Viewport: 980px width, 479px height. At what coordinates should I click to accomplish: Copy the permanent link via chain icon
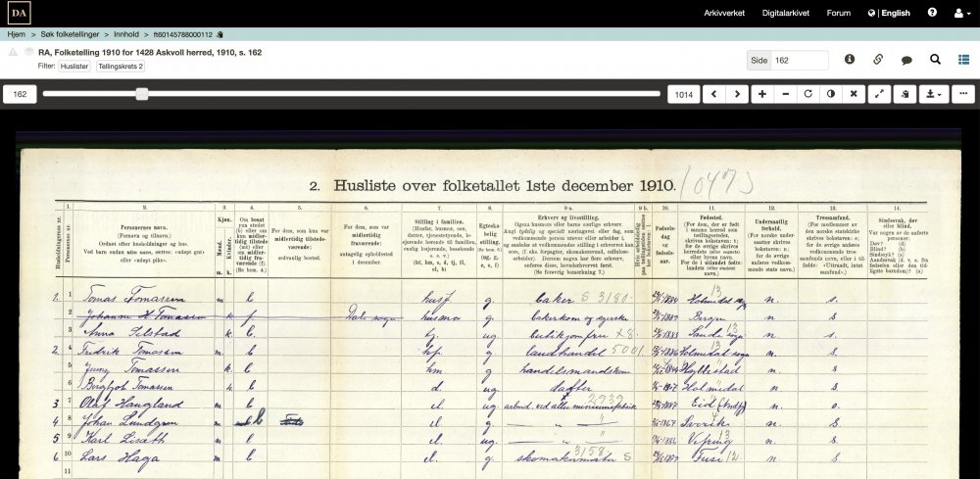pyautogui.click(x=878, y=60)
